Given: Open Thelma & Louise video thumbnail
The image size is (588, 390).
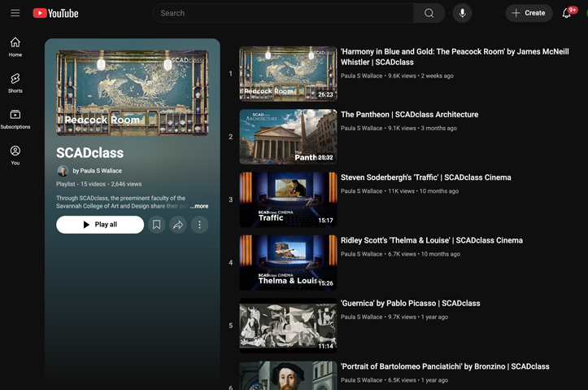Looking at the screenshot, I should [x=288, y=263].
